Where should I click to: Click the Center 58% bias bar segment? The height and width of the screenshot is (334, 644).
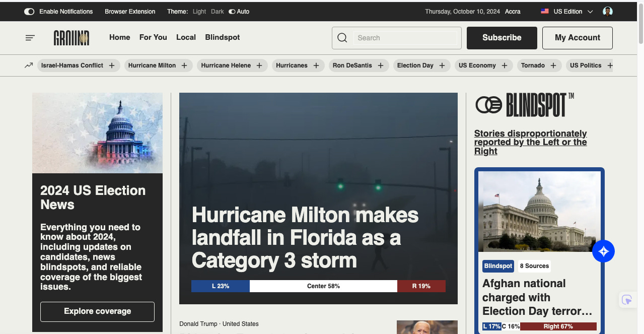click(323, 286)
